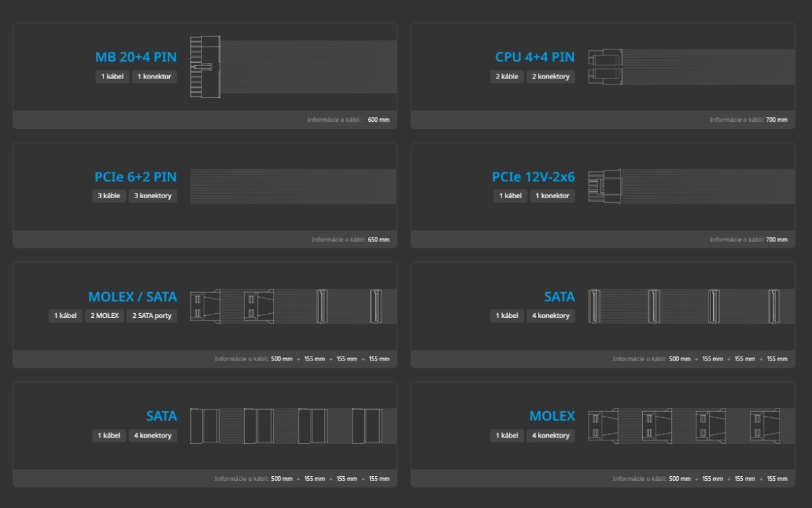Open the "PCIe 12V-2x6" heading
Image resolution: width=812 pixels, height=508 pixels.
(533, 177)
